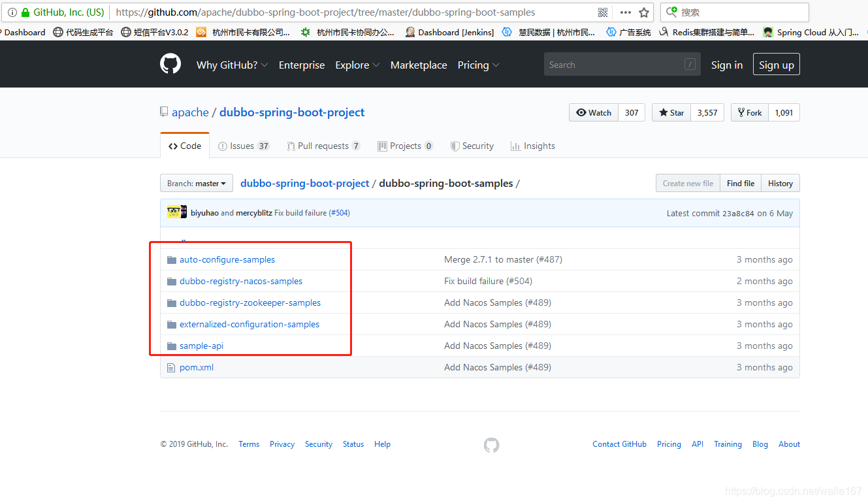Open the 3,557 stargazers count
The image size is (868, 503).
707,112
